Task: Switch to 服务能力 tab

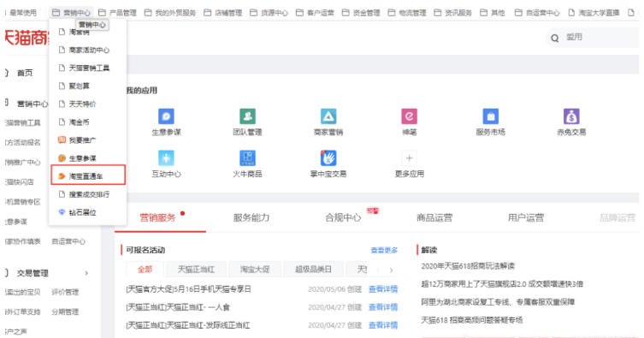Action: (251, 217)
